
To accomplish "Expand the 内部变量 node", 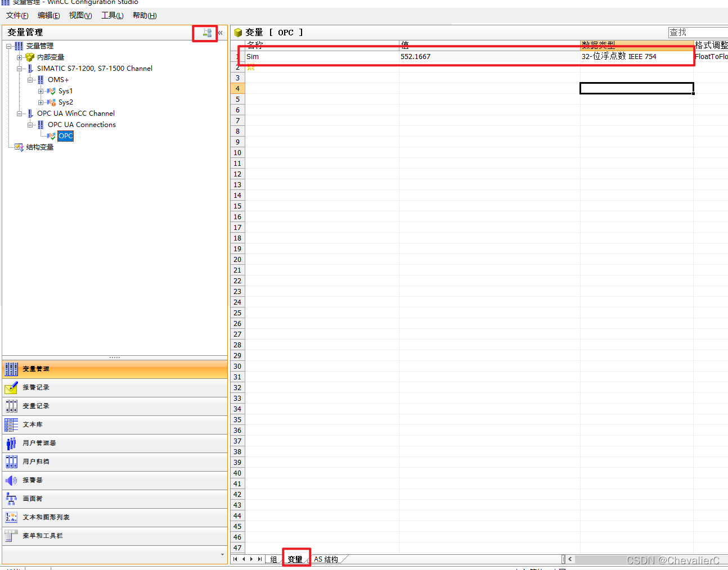I will pyautogui.click(x=19, y=57).
